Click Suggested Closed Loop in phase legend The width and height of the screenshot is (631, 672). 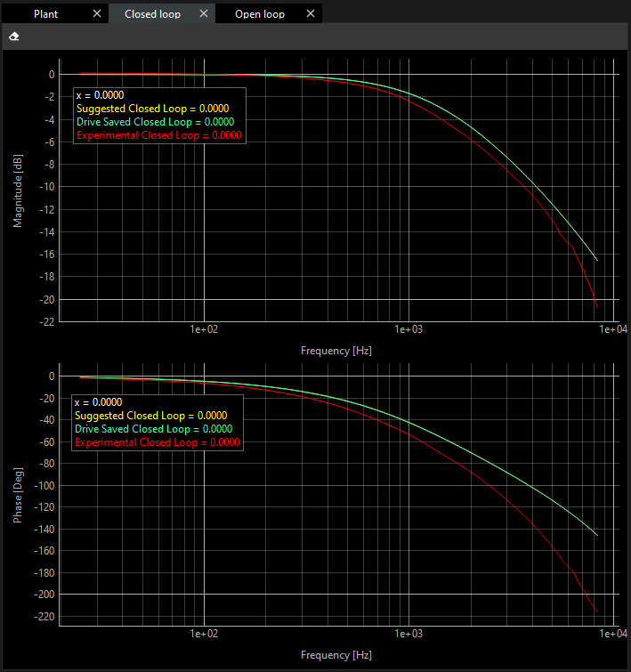(150, 415)
